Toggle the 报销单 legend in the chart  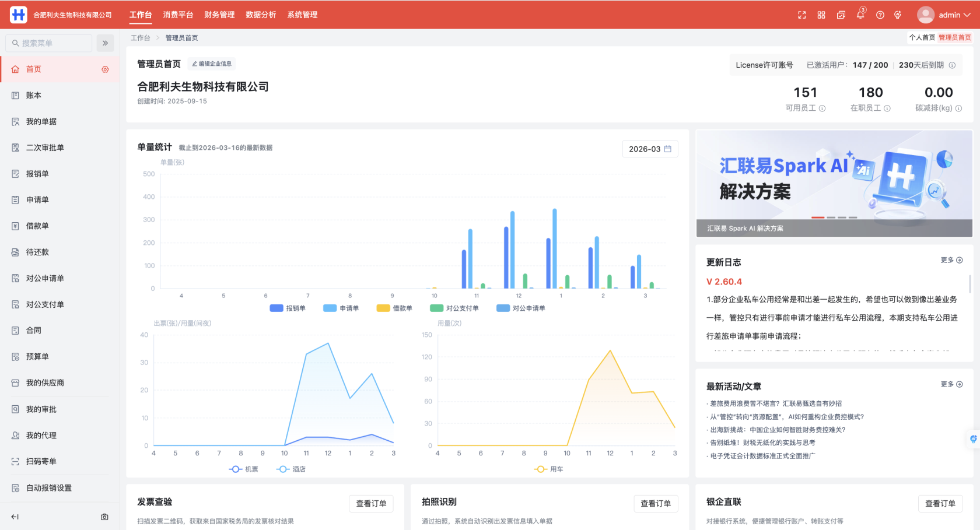coord(288,308)
